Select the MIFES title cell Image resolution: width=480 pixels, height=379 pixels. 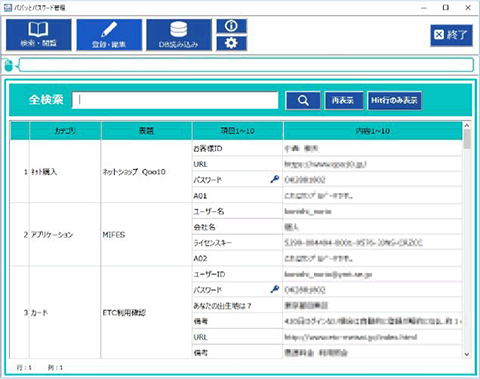(146, 234)
